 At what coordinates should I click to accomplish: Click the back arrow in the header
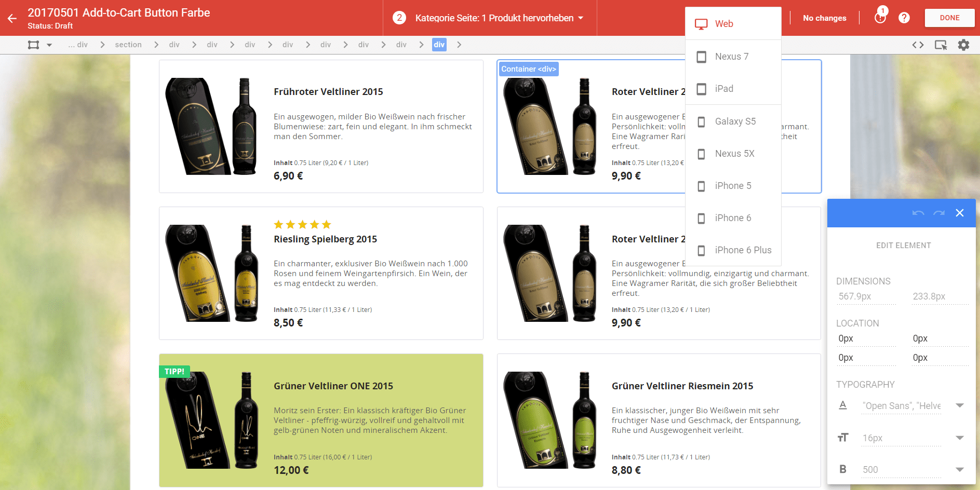pyautogui.click(x=12, y=18)
